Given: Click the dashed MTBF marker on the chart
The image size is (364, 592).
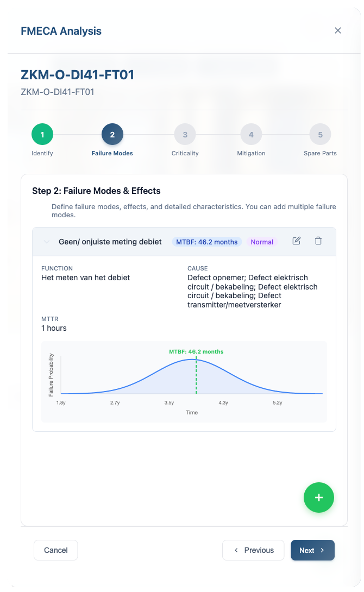Looking at the screenshot, I should click(x=196, y=375).
